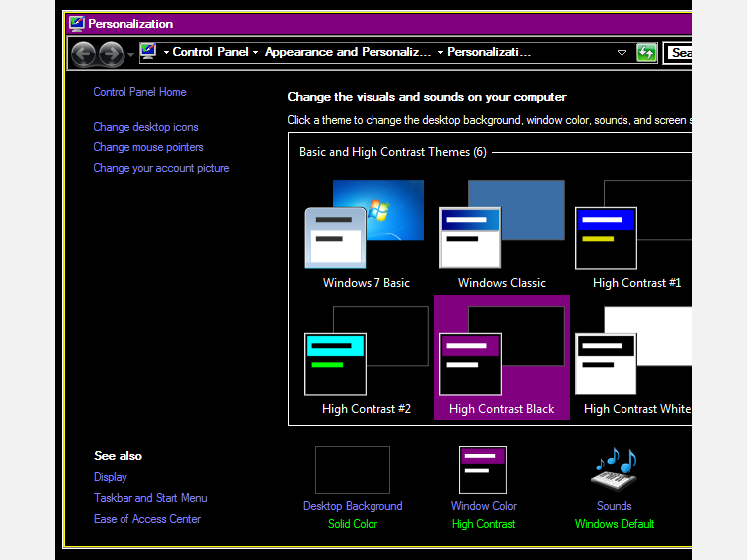
Task: Open the Sounds link
Action: point(615,506)
